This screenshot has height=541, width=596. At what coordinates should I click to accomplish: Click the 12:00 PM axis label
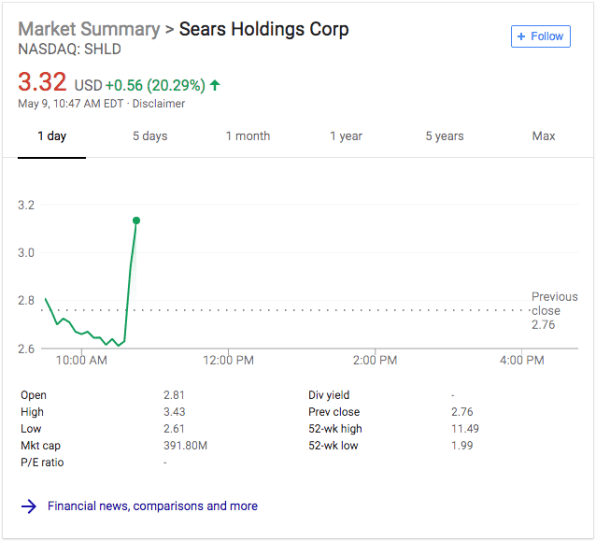(228, 360)
